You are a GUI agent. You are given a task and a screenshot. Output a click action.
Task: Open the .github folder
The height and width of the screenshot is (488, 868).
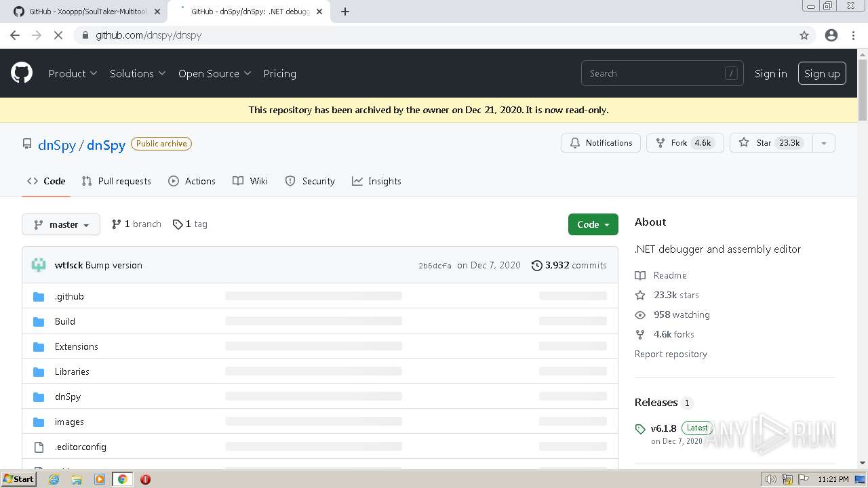(69, 296)
